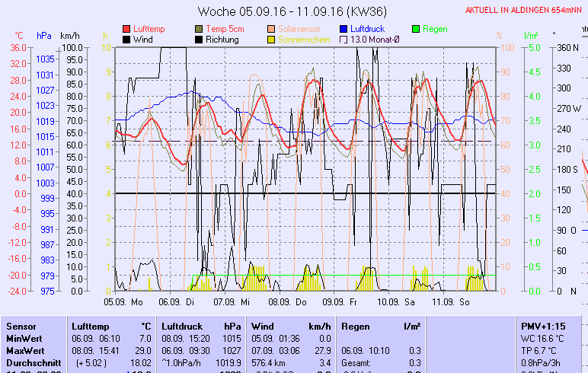This screenshot has width=588, height=373.
Task: Click the green Regen legend square
Action: pyautogui.click(x=416, y=29)
